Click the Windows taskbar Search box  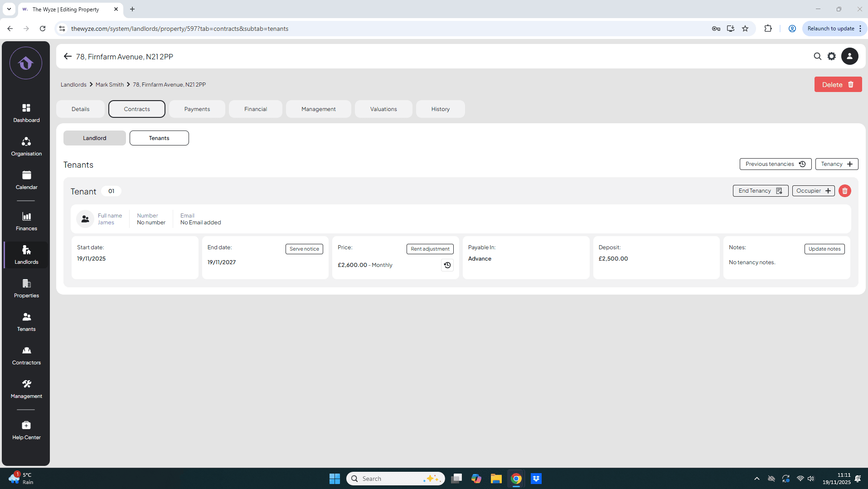pyautogui.click(x=395, y=479)
